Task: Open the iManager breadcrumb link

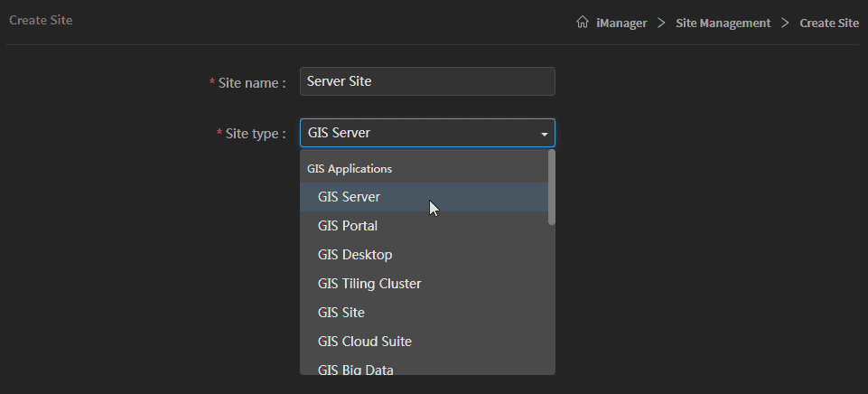Action: click(x=621, y=23)
